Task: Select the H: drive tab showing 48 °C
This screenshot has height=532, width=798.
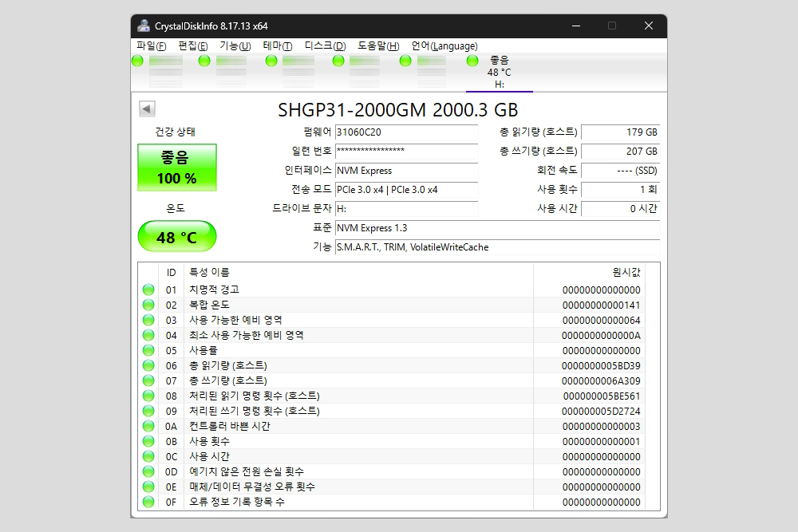Action: point(500,73)
